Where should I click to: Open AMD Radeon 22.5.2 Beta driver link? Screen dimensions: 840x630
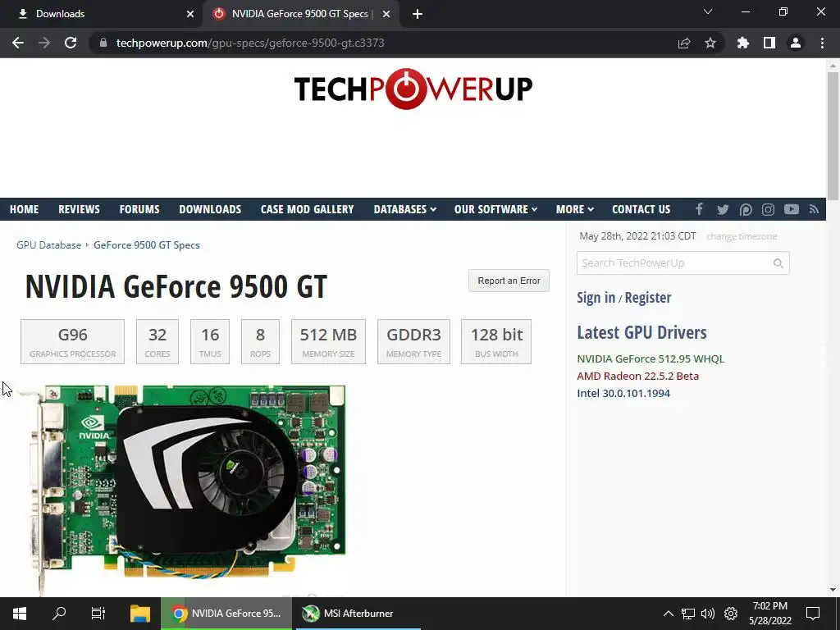(x=637, y=376)
